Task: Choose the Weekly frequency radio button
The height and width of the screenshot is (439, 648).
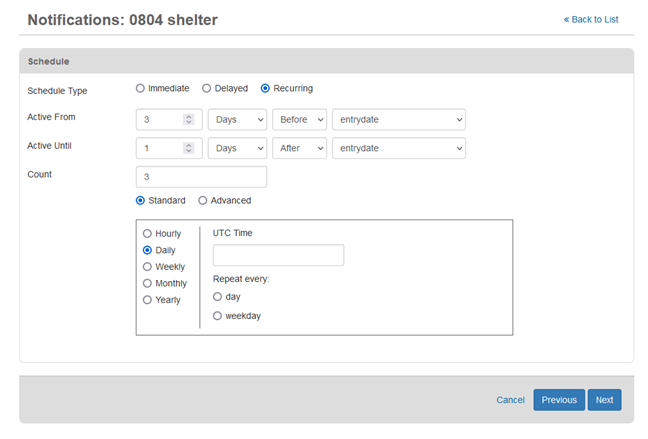Action: 148,267
